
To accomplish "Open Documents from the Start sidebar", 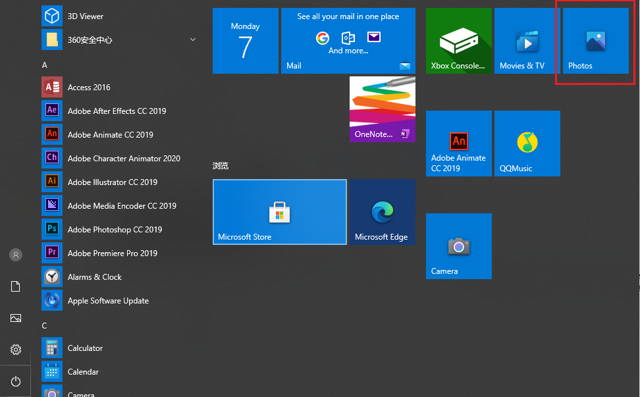I will pyautogui.click(x=16, y=286).
